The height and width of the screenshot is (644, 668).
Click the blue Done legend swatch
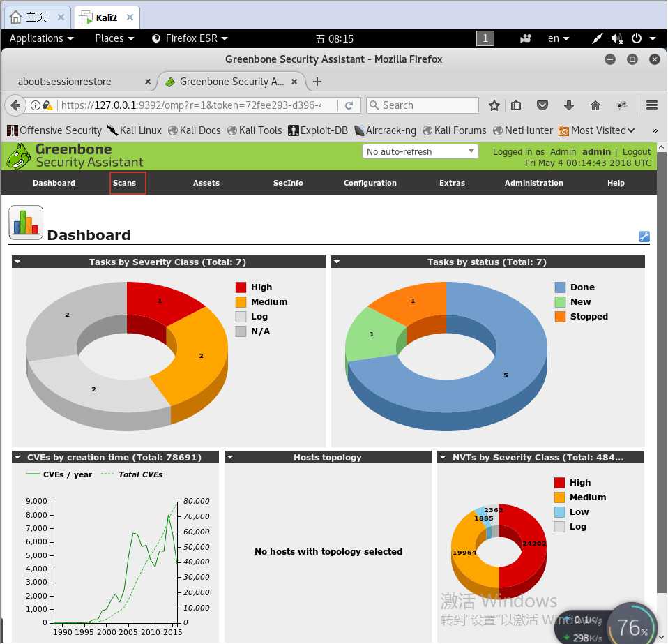tap(560, 287)
